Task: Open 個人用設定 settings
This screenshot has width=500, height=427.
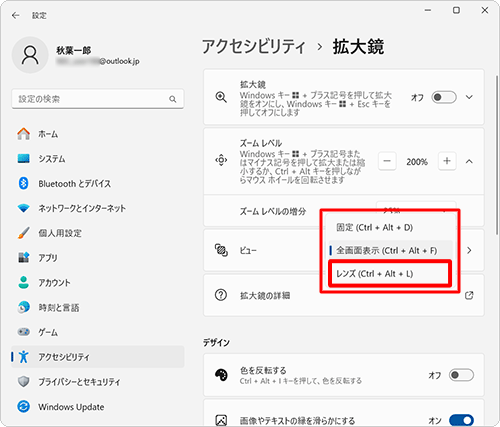Action: click(98, 233)
